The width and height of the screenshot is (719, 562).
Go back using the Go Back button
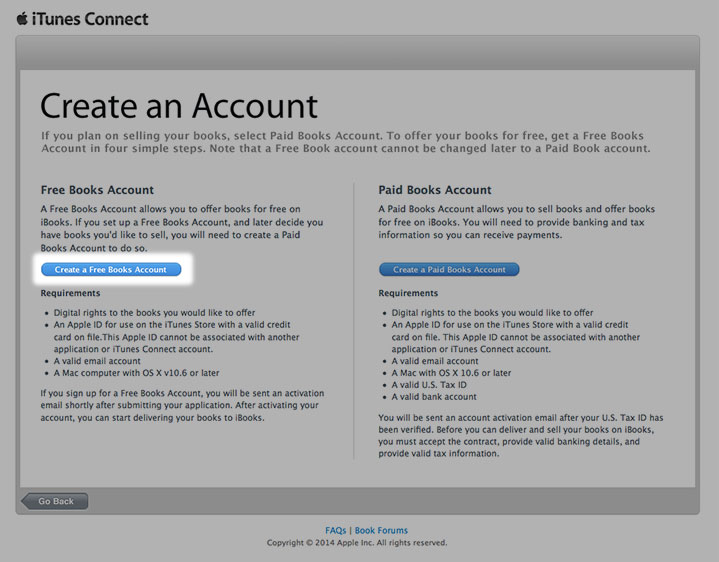(55, 501)
